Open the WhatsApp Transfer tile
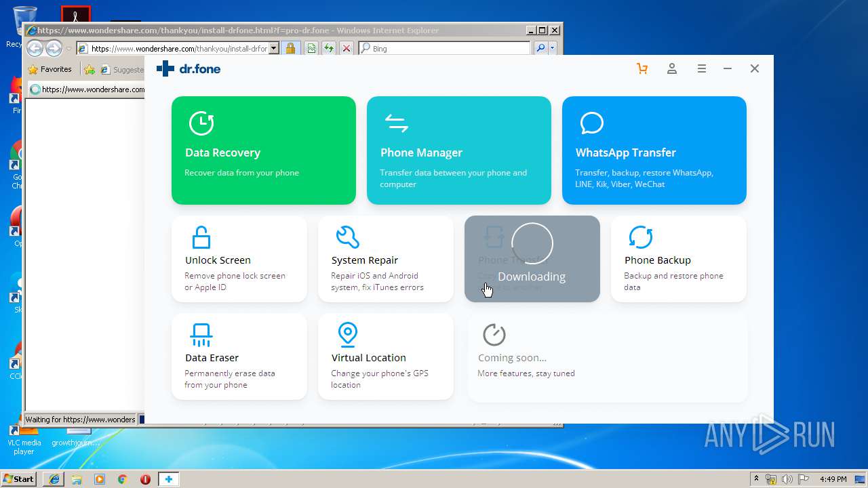 654,150
